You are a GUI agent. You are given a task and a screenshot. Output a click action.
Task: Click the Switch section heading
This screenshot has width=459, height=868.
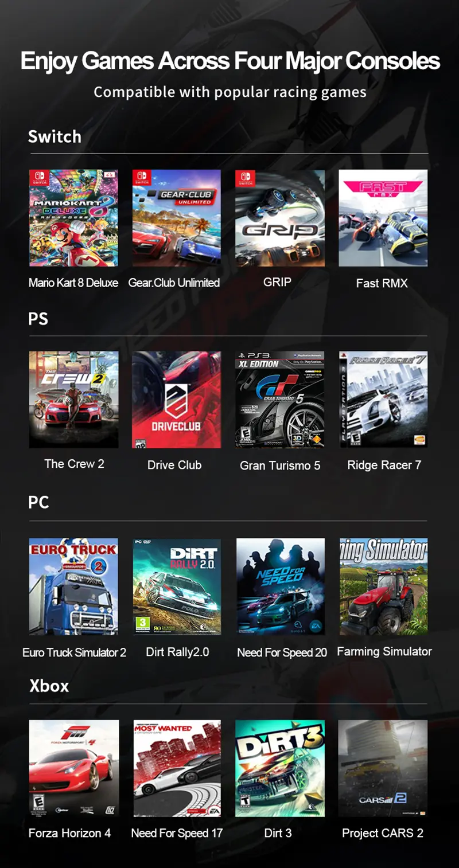click(x=55, y=136)
